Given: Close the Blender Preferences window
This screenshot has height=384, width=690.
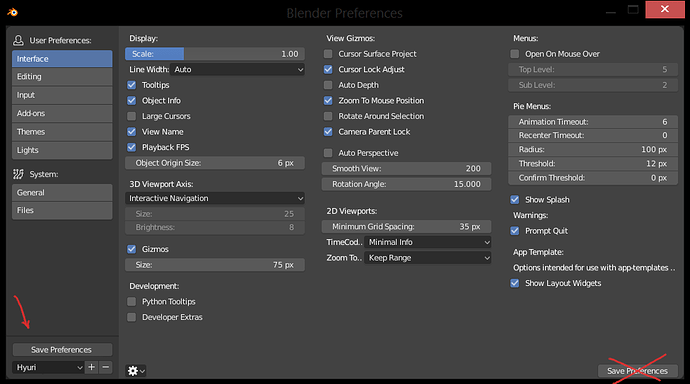Looking at the screenshot, I should pyautogui.click(x=664, y=9).
